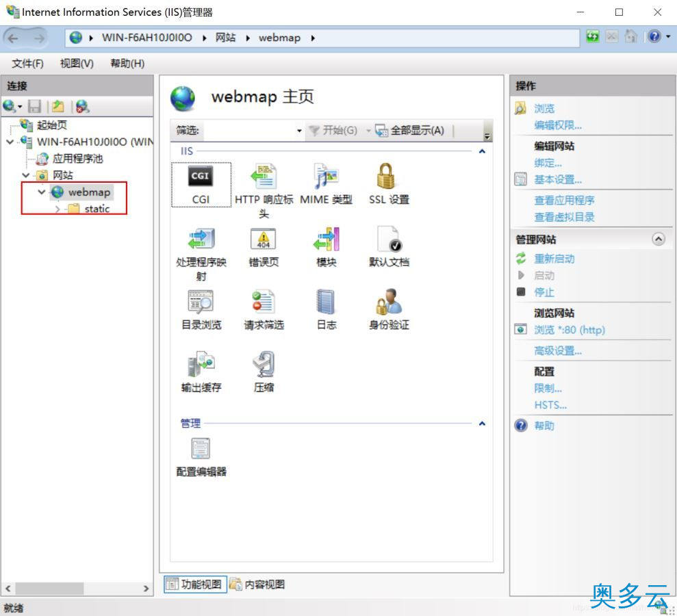
Task: Collapse the webmap site node
Action: (42, 192)
